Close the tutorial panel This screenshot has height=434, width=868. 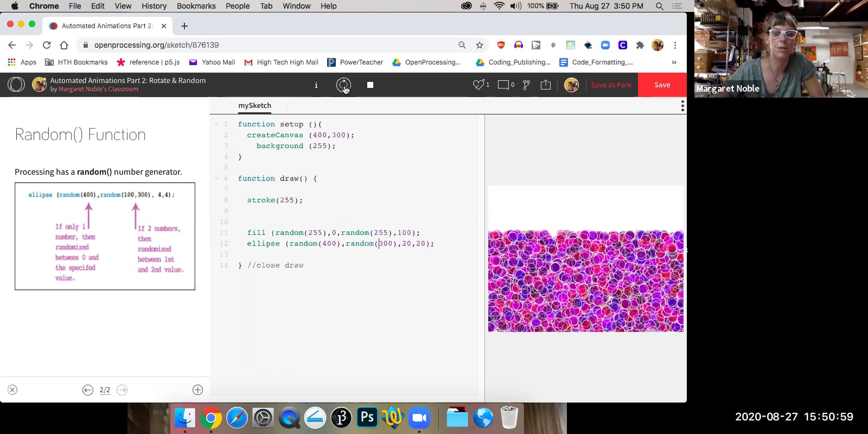coord(12,390)
